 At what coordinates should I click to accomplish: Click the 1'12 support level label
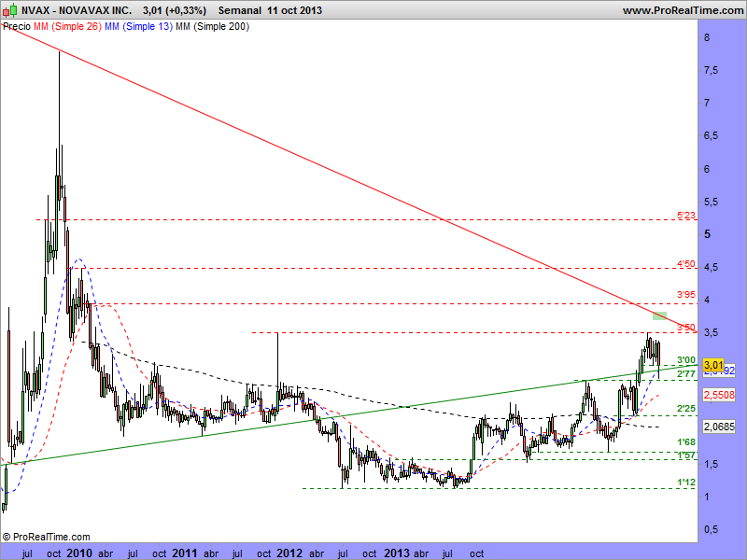(x=686, y=483)
